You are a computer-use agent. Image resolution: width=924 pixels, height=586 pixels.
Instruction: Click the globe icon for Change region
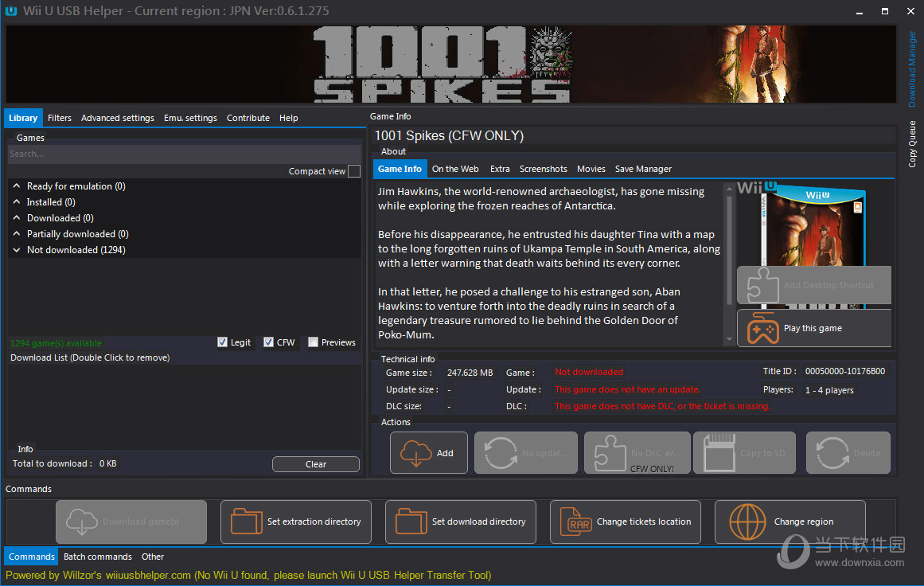747,522
